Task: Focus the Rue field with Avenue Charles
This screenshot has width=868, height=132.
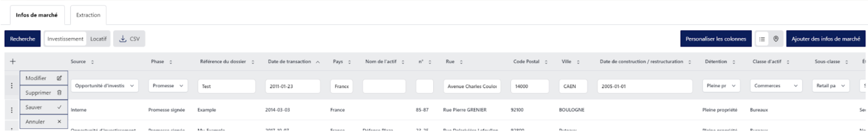Action: tap(472, 86)
